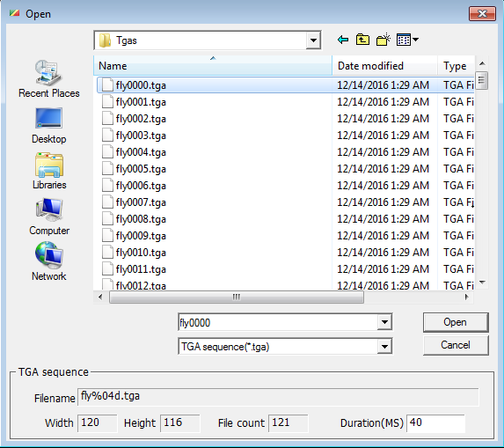Sort files by Date modified column
Viewport: 504px width, 448px height.
click(384, 66)
